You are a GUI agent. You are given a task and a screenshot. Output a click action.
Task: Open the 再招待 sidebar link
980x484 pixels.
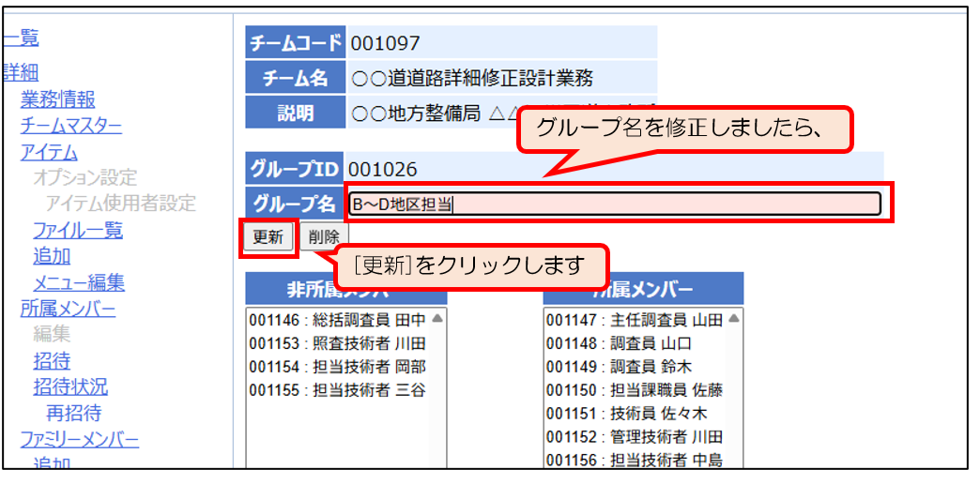click(x=73, y=413)
